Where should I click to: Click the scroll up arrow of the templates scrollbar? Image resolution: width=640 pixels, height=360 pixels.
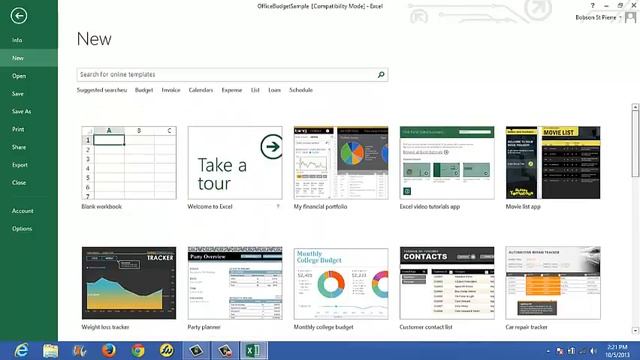click(635, 107)
